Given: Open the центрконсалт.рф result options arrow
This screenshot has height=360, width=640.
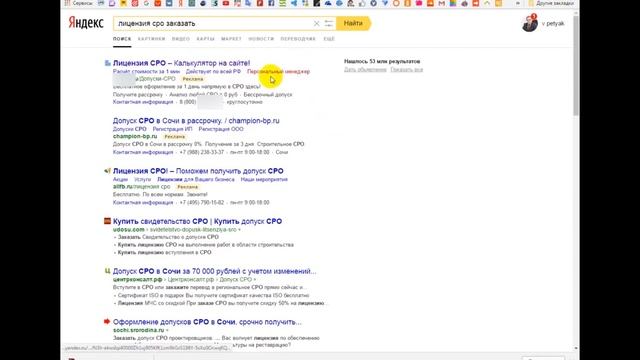Looking at the screenshot, I should 255,280.
